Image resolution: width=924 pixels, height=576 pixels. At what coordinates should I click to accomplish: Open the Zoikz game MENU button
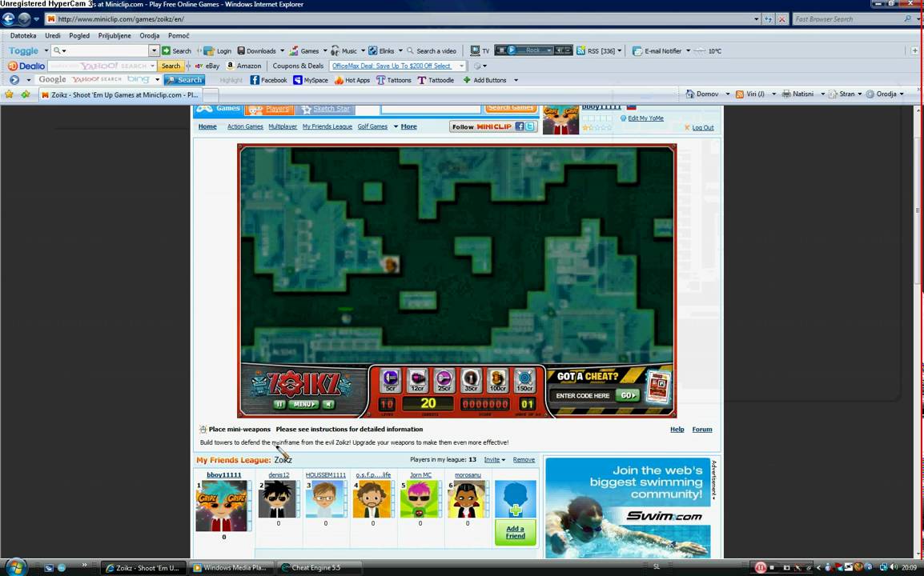303,405
